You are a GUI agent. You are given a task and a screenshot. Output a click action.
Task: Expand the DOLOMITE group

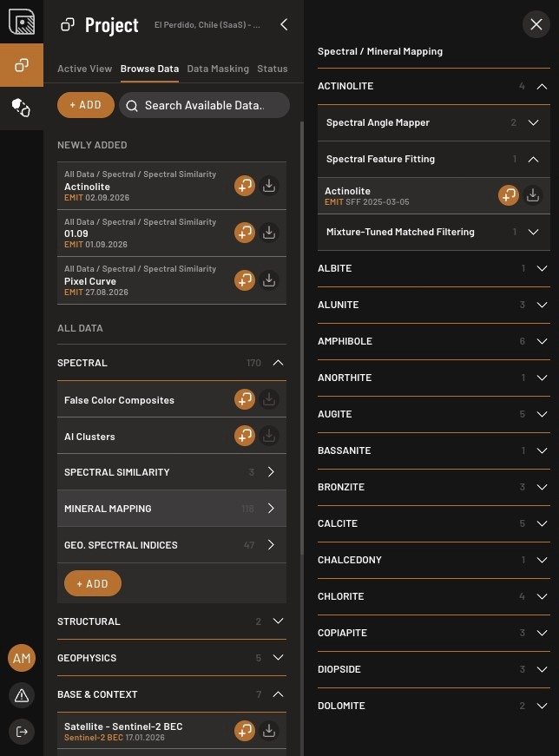[x=434, y=706]
